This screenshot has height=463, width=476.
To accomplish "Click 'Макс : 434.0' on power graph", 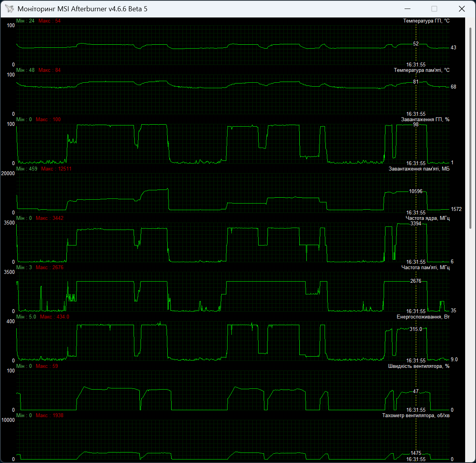I will (55, 317).
